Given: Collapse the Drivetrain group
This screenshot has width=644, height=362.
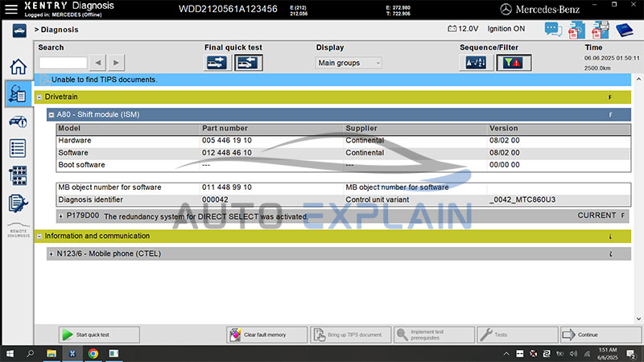Looking at the screenshot, I should [39, 97].
